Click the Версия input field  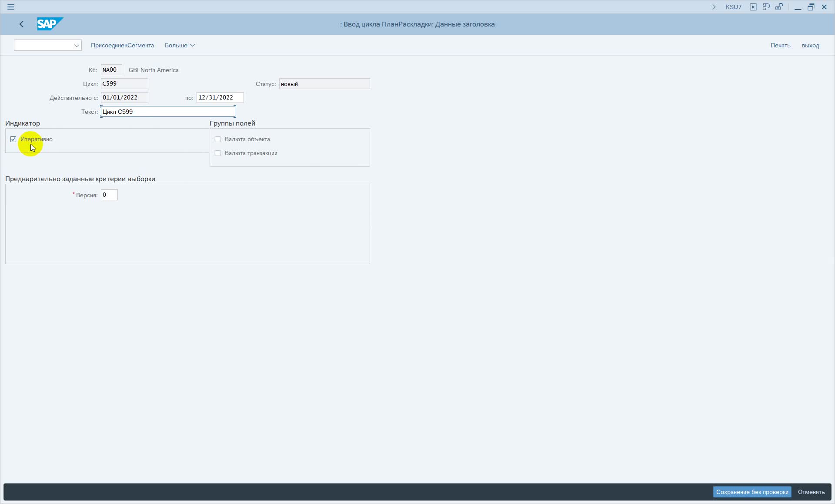[x=109, y=195]
